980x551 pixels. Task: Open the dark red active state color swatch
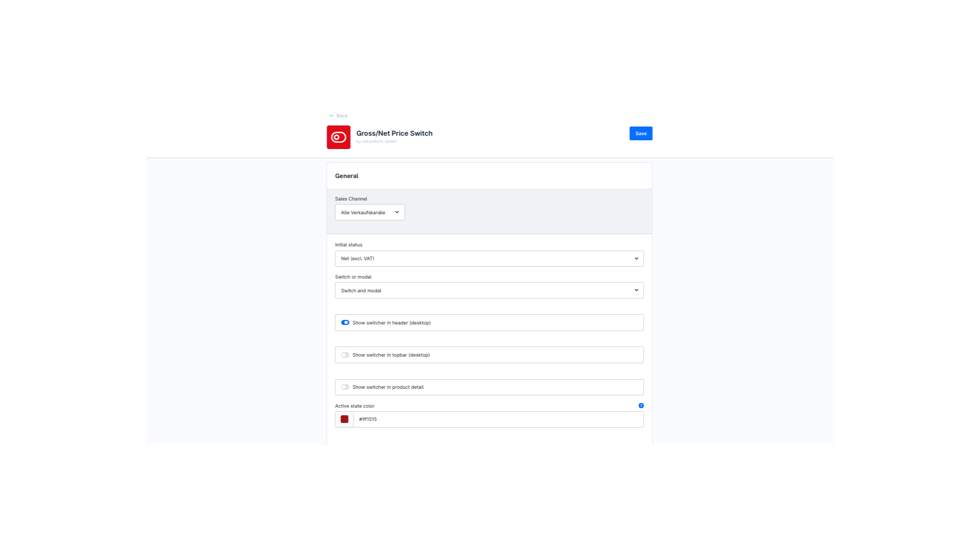[345, 419]
